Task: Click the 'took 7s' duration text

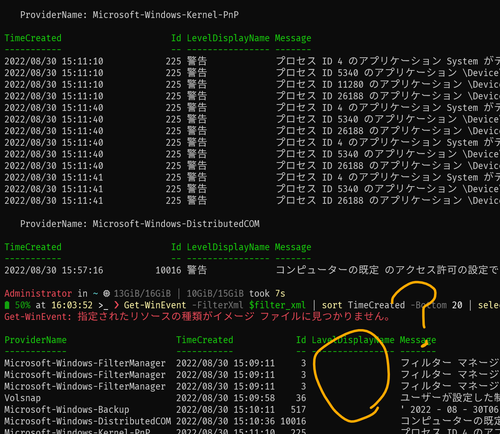Action: pos(267,293)
